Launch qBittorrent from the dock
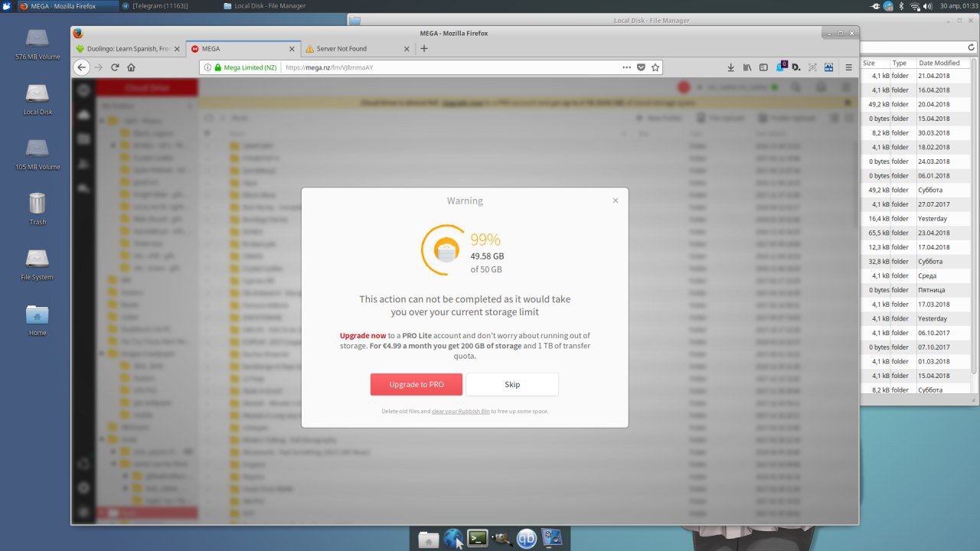Viewport: 980px width, 551px height. click(x=527, y=539)
